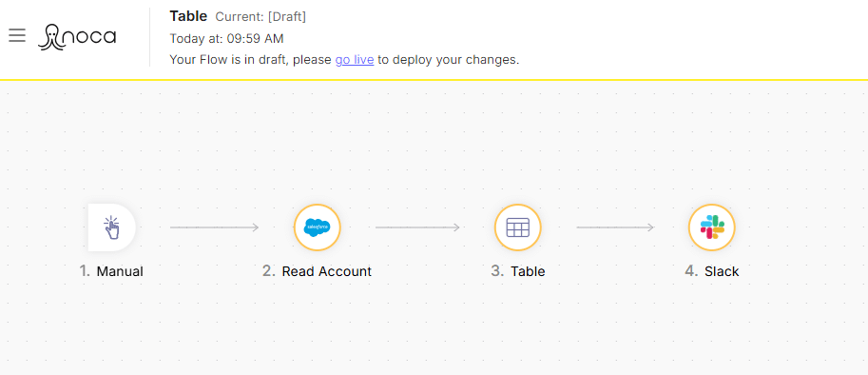Select connector arrow between Manual and Read Account
Viewport: 868px width, 375px height.
click(214, 227)
